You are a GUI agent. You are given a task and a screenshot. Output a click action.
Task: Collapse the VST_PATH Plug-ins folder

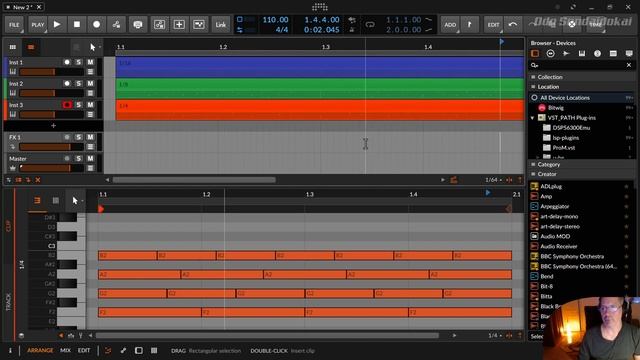[533, 118]
